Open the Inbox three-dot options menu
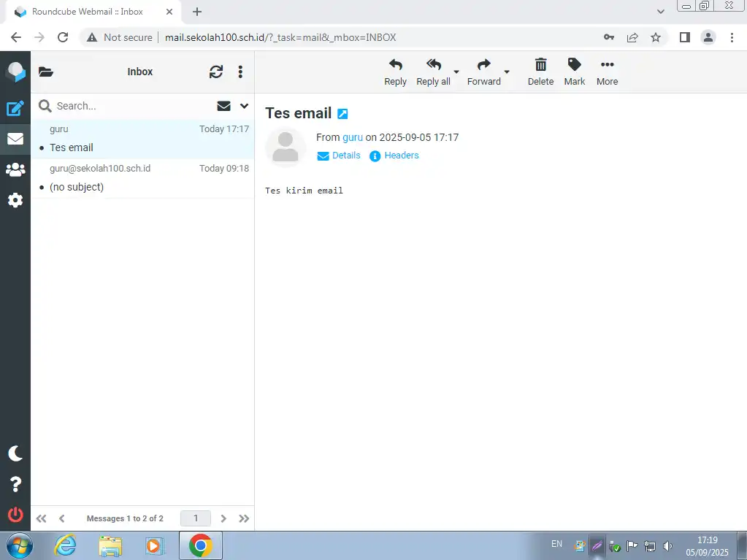The width and height of the screenshot is (747, 560). [x=240, y=72]
